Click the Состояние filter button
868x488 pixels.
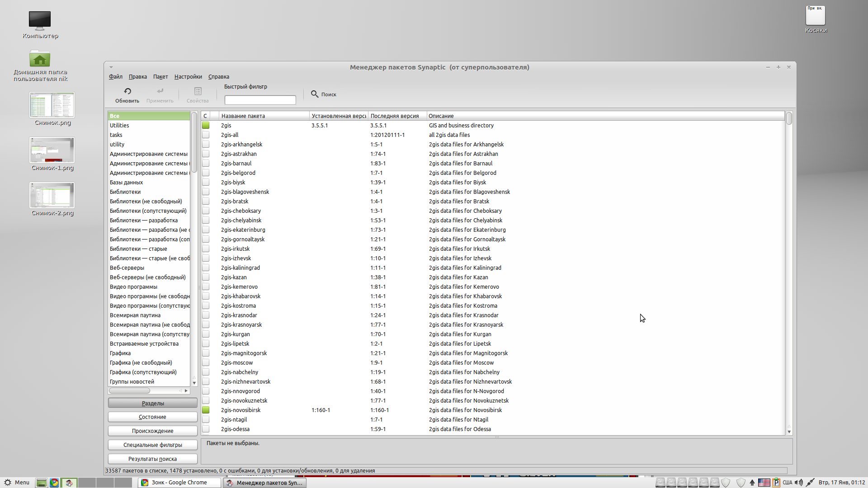[153, 417]
